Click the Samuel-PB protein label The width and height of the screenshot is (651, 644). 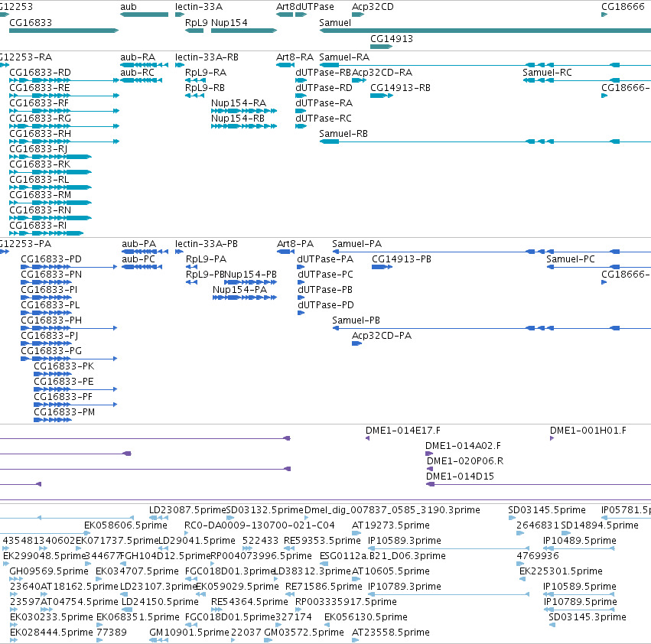click(356, 320)
